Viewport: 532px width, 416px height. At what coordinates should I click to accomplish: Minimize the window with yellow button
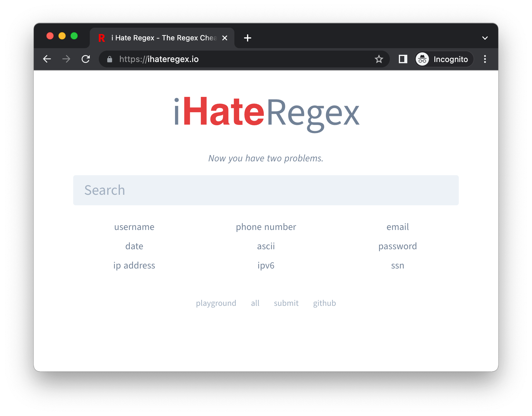[62, 36]
